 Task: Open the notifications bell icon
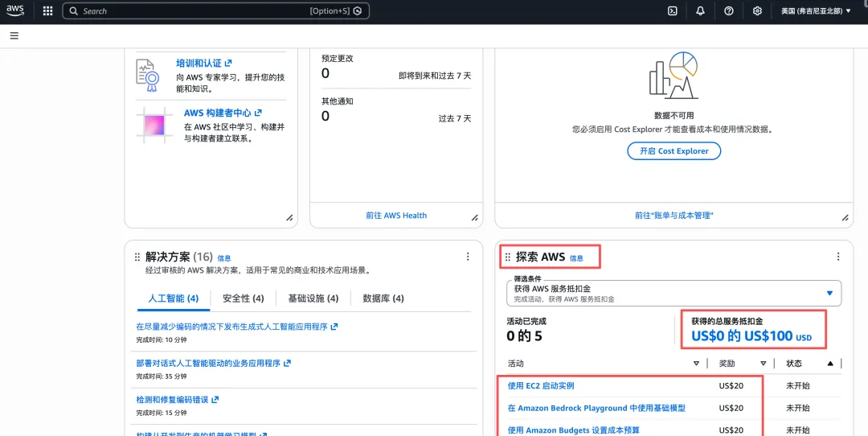tap(700, 11)
